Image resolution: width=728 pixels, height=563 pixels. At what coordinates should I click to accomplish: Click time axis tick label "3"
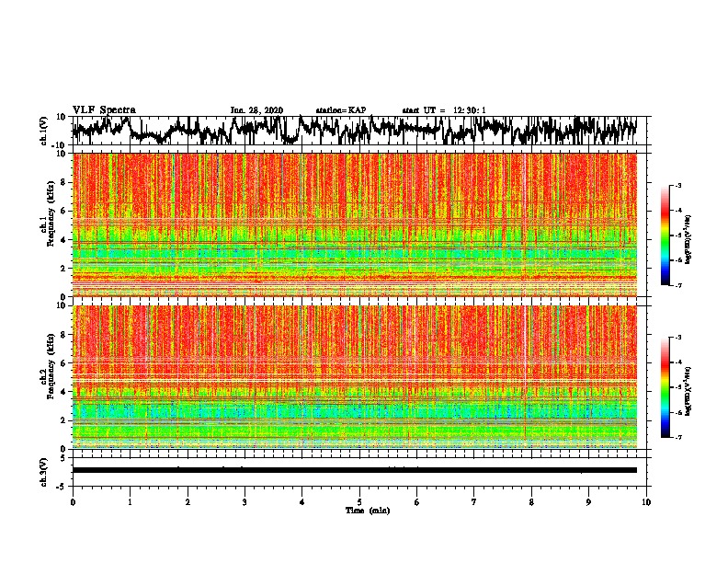coord(245,502)
